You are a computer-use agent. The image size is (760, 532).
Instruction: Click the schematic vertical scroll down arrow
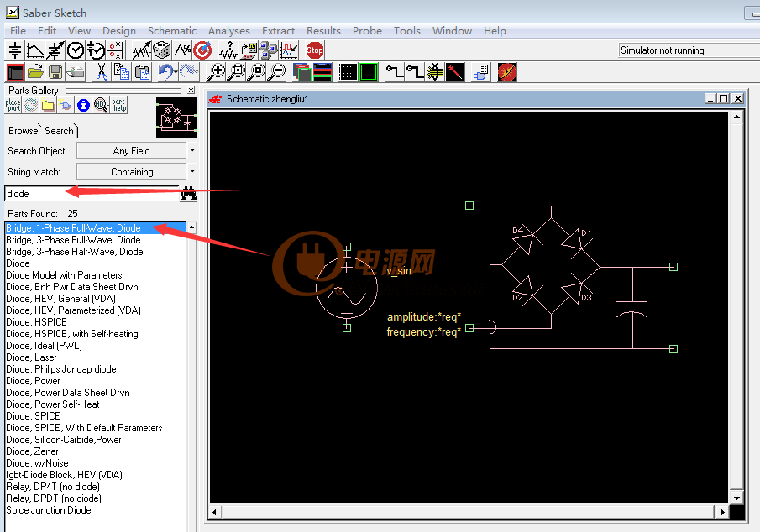(x=736, y=498)
